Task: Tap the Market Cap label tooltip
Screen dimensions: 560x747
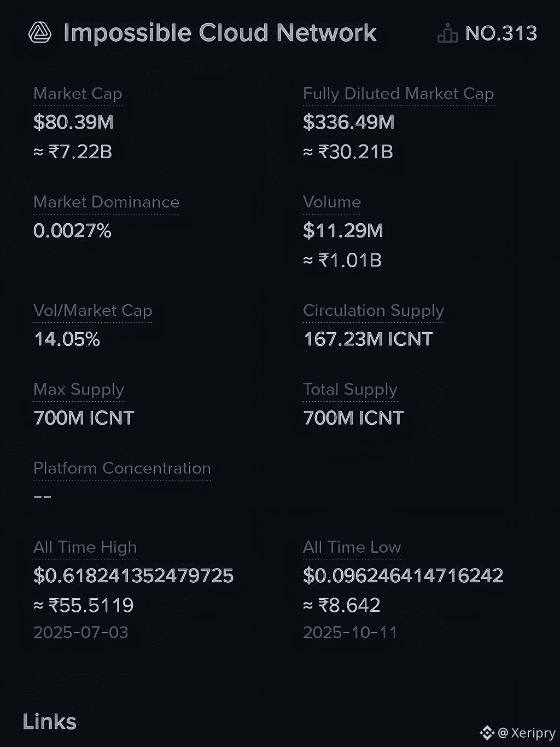Action: [78, 94]
